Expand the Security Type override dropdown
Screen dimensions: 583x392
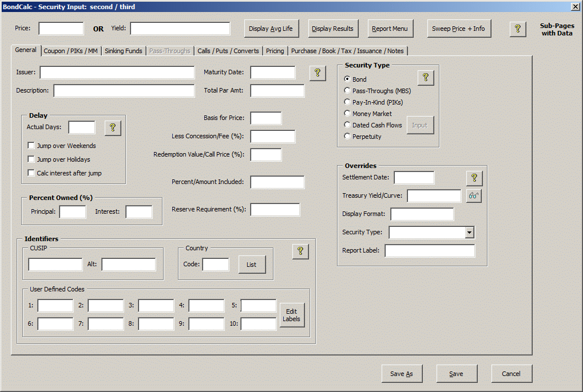pyautogui.click(x=469, y=232)
